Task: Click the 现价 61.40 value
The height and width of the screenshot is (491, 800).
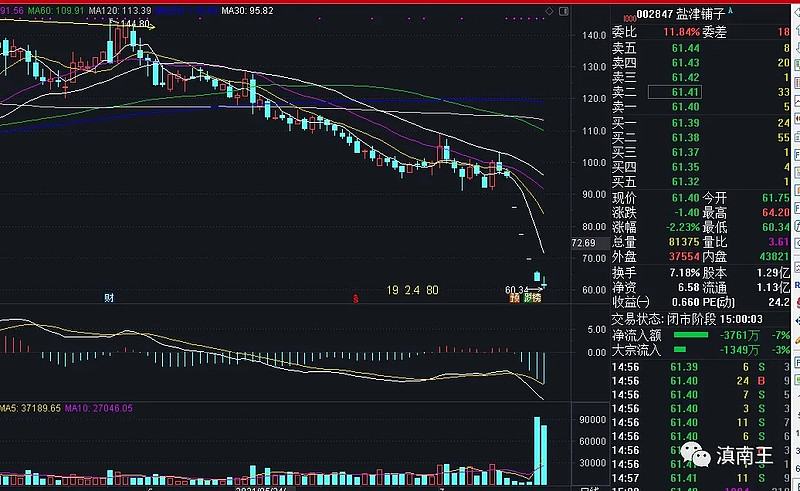Action: (685, 198)
